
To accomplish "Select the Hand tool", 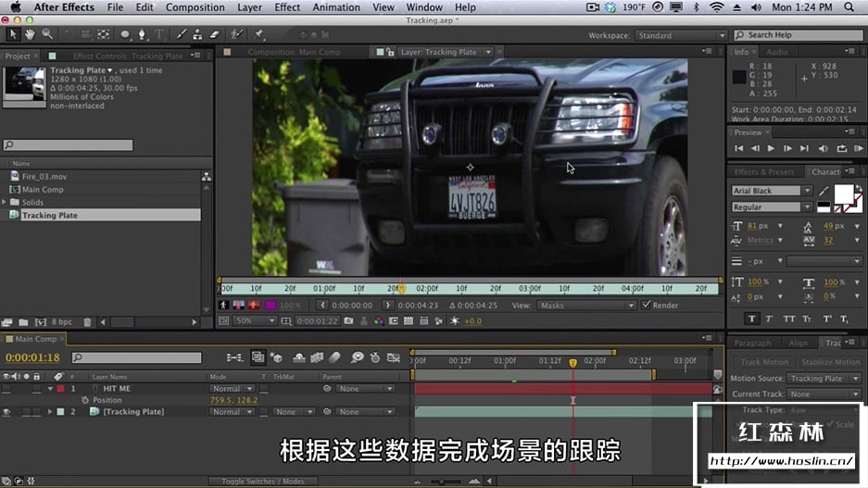I will (30, 34).
